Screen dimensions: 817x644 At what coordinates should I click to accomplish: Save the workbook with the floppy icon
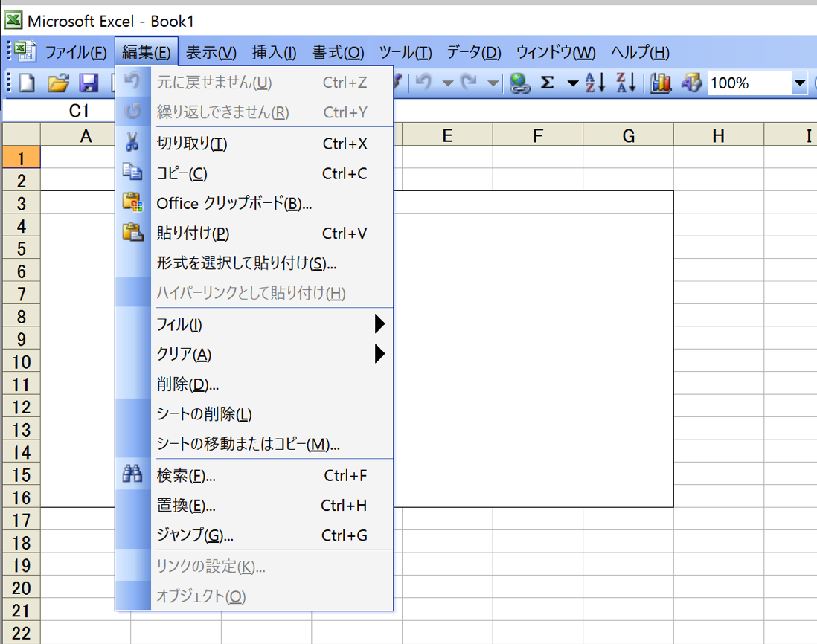[x=89, y=83]
